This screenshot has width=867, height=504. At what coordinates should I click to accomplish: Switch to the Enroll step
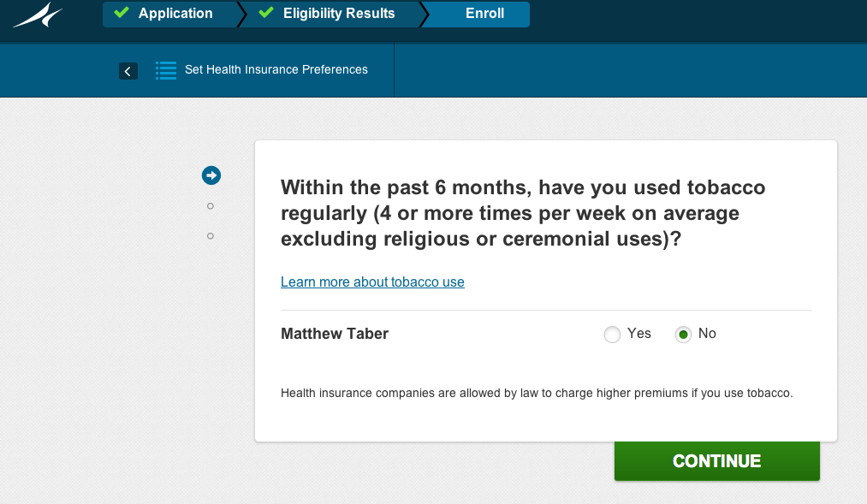484,14
